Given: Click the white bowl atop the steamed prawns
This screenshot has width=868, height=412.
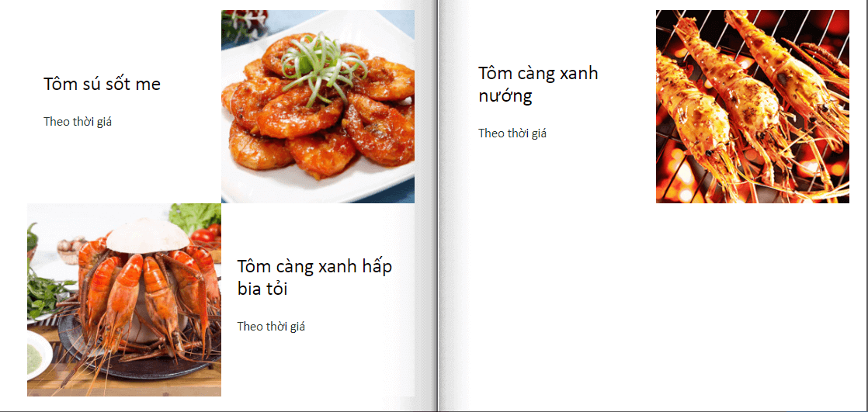Looking at the screenshot, I should (x=148, y=235).
